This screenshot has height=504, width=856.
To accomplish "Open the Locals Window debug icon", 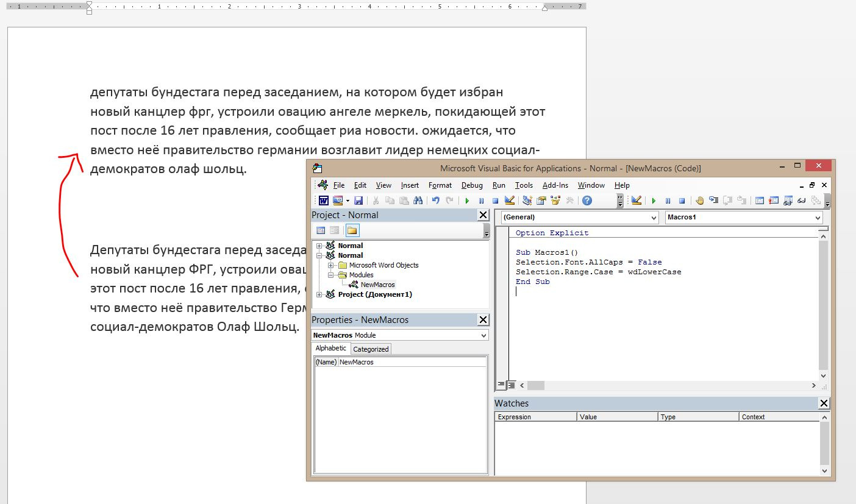I will [x=759, y=201].
